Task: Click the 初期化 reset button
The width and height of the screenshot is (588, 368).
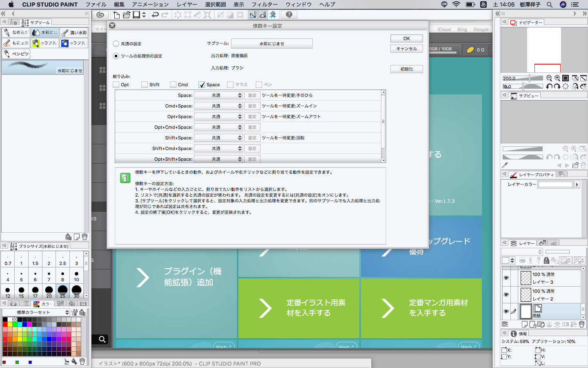Action: [x=406, y=69]
